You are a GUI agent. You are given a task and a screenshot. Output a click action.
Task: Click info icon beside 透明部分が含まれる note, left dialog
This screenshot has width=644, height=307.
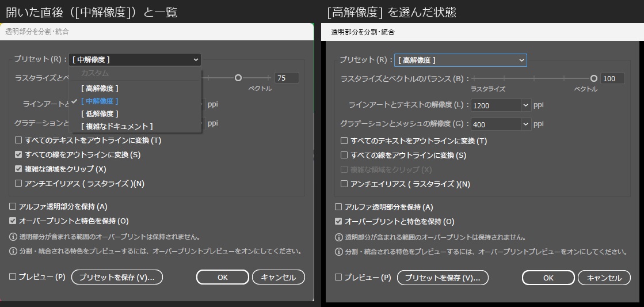13,237
